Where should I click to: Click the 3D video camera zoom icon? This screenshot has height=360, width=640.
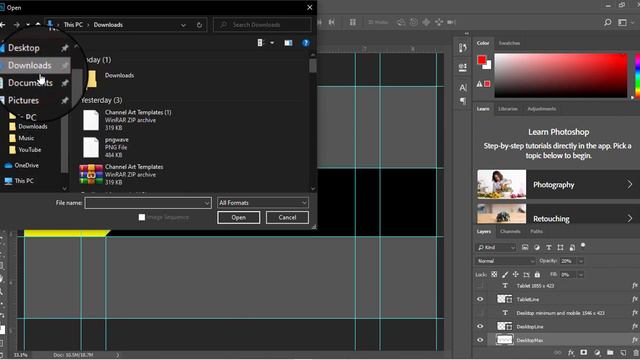(451, 22)
